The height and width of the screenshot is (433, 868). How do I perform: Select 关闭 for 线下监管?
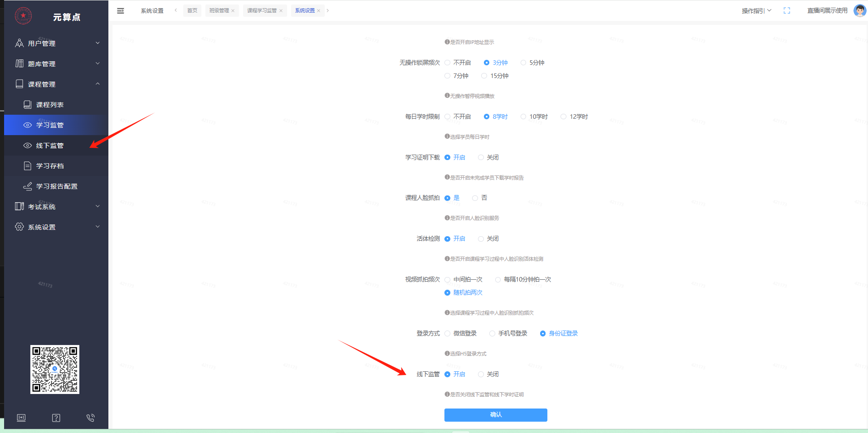(488, 374)
